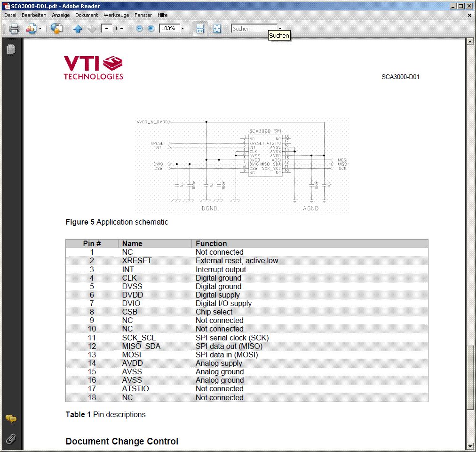Click the greyed next page down arrow
This screenshot has width=476, height=452.
click(x=92, y=29)
